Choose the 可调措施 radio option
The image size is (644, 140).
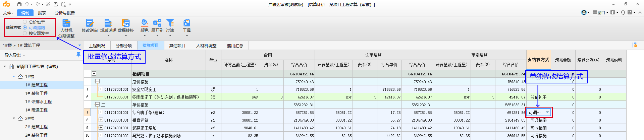click(x=25, y=27)
